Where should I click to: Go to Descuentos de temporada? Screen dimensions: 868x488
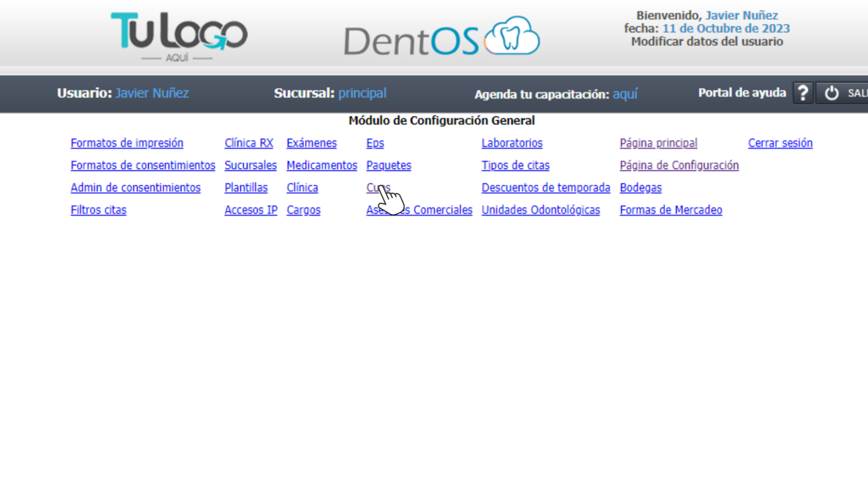point(546,188)
